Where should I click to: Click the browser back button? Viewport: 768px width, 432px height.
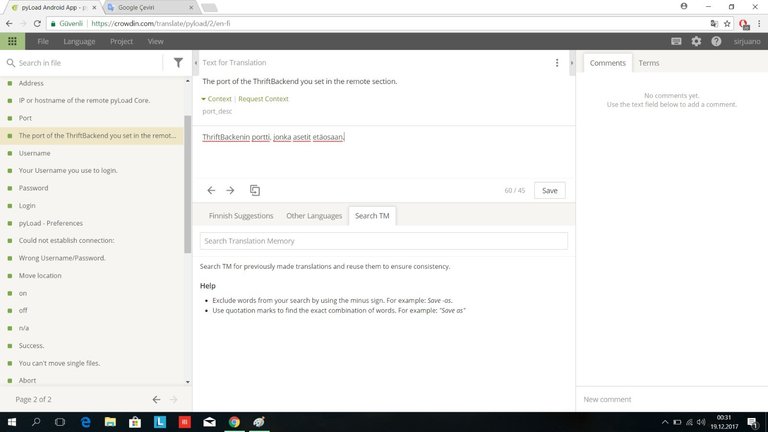coord(9,23)
